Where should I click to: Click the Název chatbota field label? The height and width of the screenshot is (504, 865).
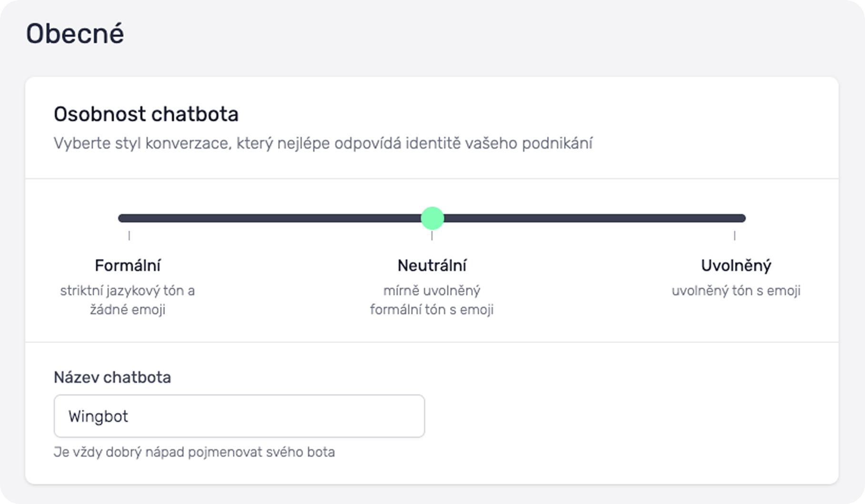pyautogui.click(x=112, y=377)
